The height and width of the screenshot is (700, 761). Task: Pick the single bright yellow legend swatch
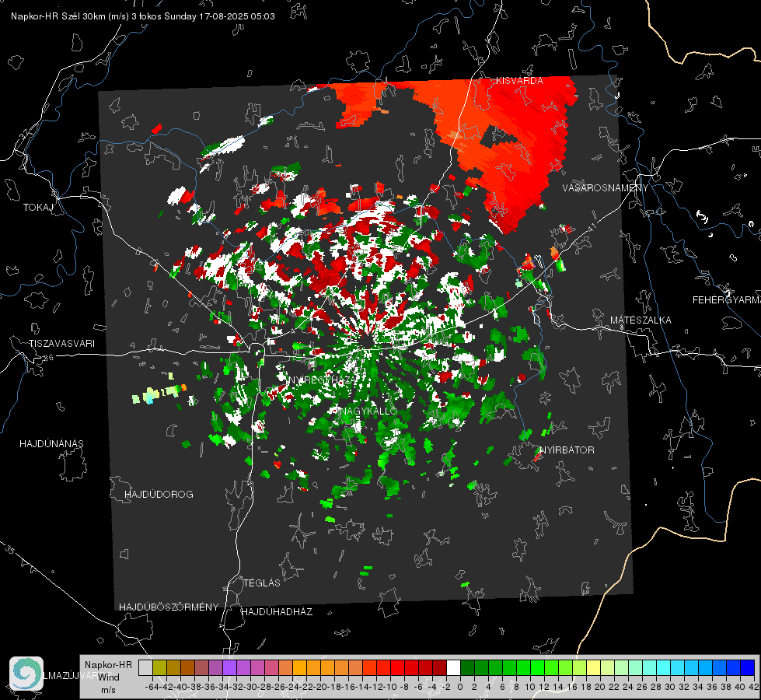point(594,667)
